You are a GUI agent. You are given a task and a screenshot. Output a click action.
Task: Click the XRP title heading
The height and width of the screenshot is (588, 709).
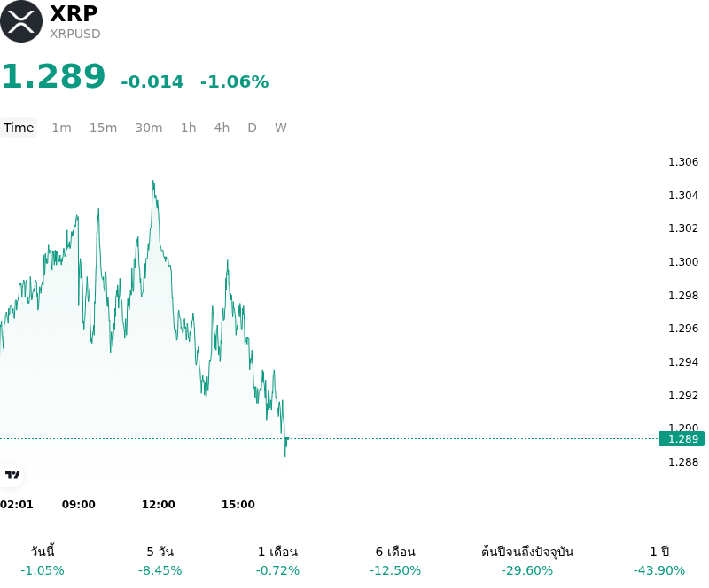(74, 13)
